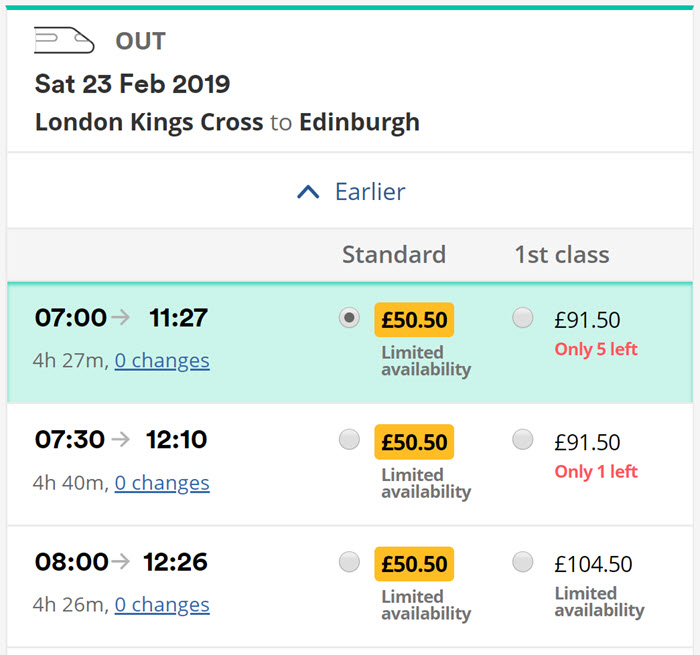Click the Earlier chevron arrow icon
The width and height of the screenshot is (700, 655).
pos(308,192)
